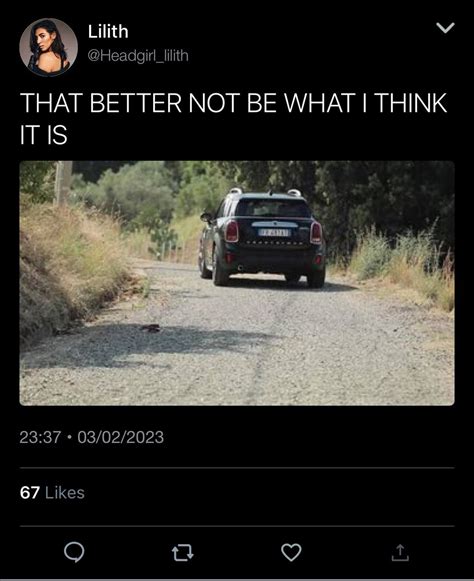View the list of 67 Likes
This screenshot has height=581, width=474.
52,493
